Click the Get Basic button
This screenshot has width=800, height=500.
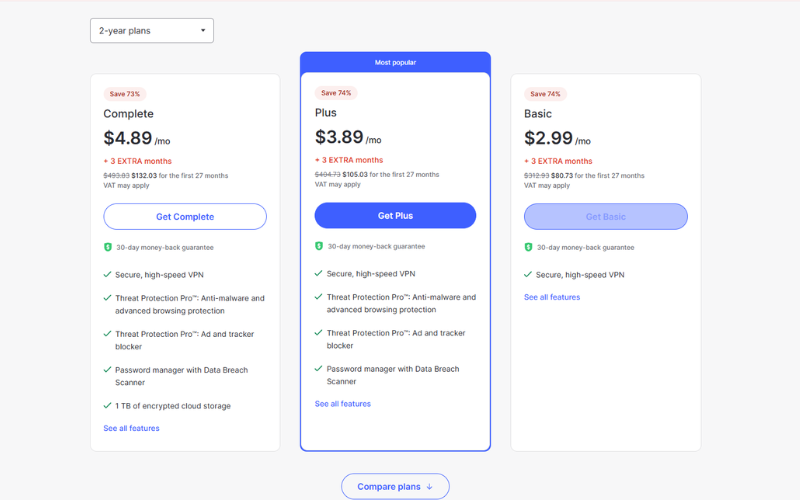coord(606,217)
